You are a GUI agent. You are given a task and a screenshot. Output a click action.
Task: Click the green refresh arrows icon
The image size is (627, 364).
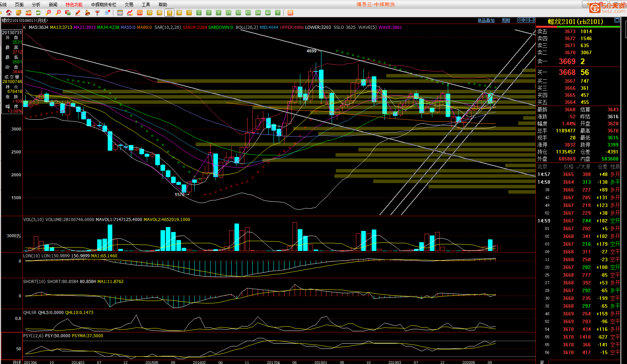38,13
